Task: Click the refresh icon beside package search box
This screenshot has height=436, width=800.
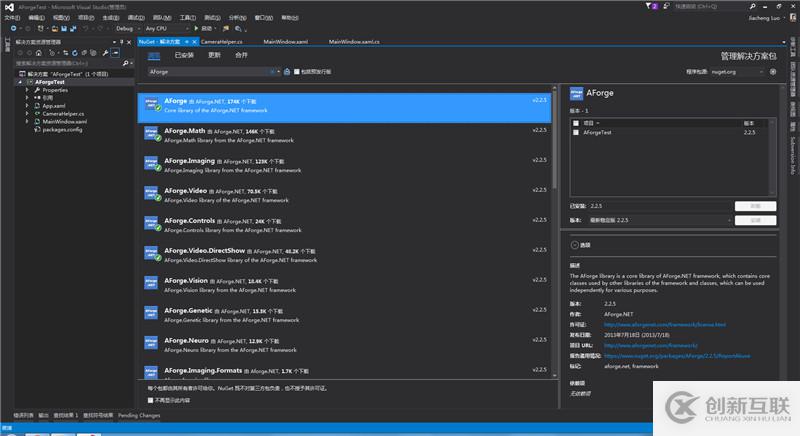Action: (288, 72)
